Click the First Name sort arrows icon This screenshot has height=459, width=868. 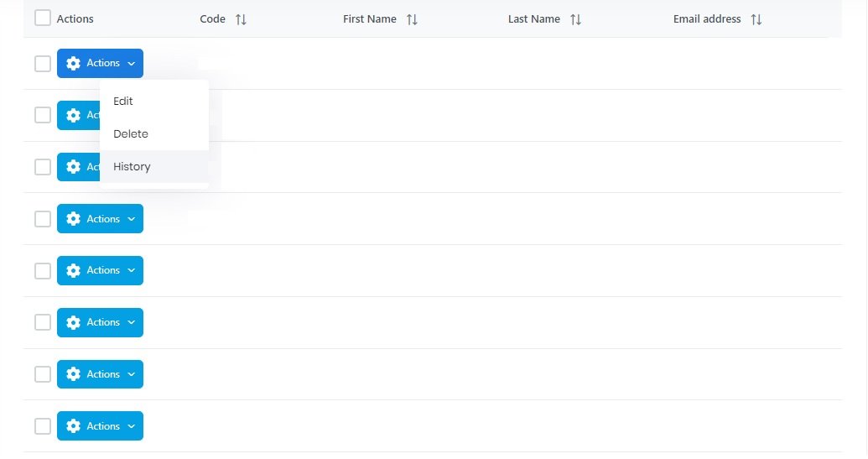coord(412,19)
